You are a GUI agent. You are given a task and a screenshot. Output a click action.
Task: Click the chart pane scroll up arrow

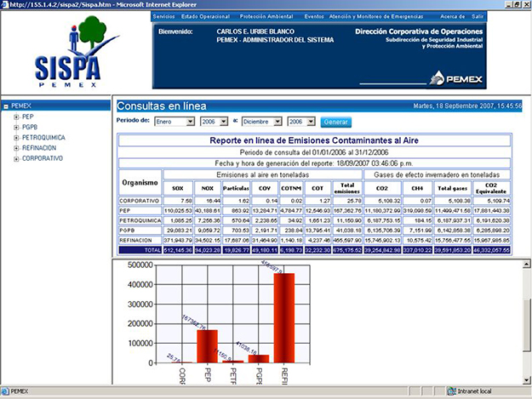[527, 264]
